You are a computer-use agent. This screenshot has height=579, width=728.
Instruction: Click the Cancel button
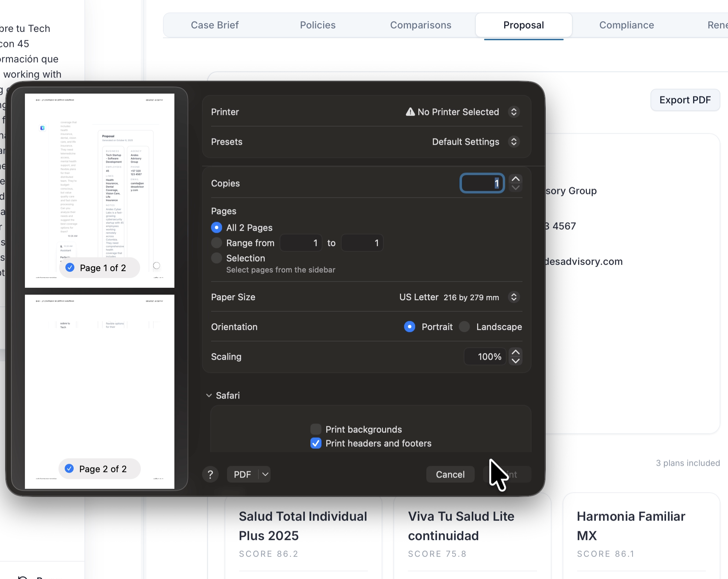click(x=450, y=474)
